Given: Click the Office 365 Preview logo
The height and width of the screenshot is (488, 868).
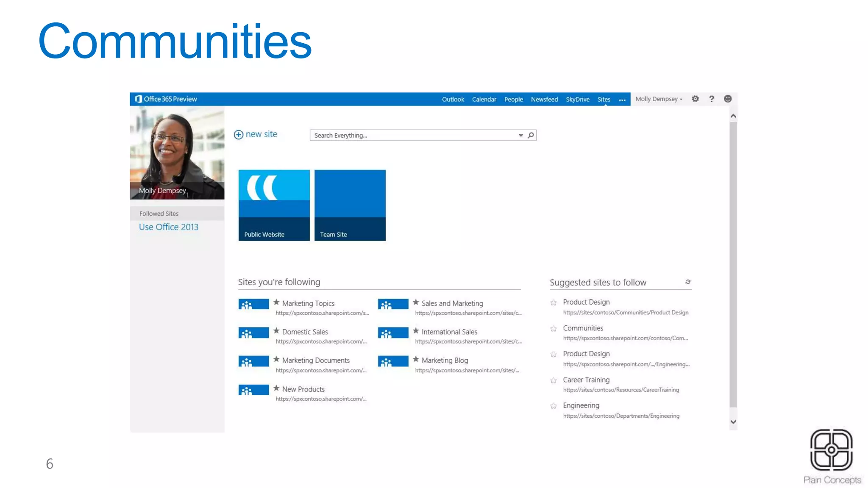Looking at the screenshot, I should 166,99.
